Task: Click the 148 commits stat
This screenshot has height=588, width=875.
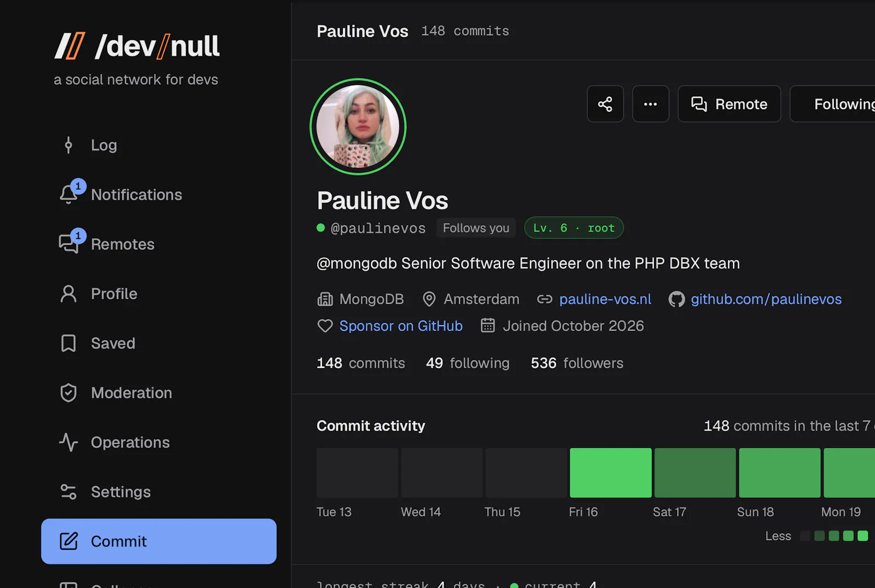Action: (x=361, y=363)
